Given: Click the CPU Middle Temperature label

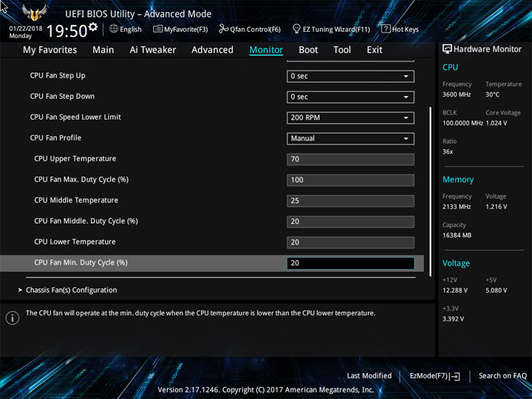Looking at the screenshot, I should pos(76,200).
